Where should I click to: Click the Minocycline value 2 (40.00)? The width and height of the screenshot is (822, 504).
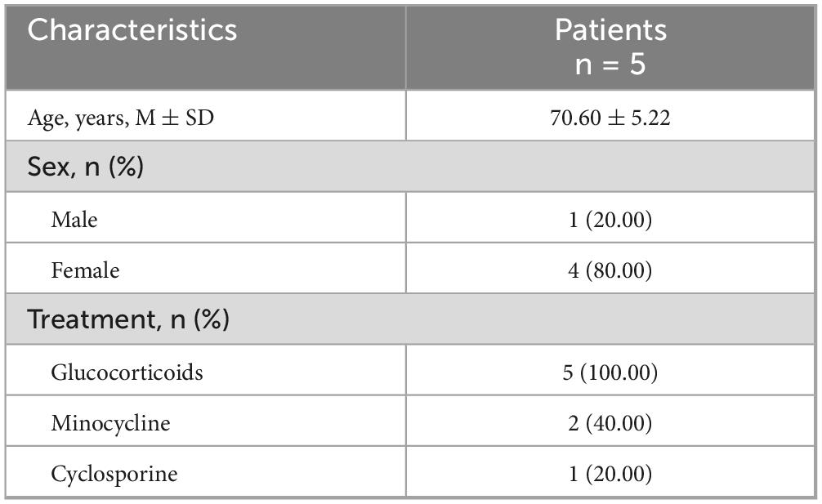610,423
